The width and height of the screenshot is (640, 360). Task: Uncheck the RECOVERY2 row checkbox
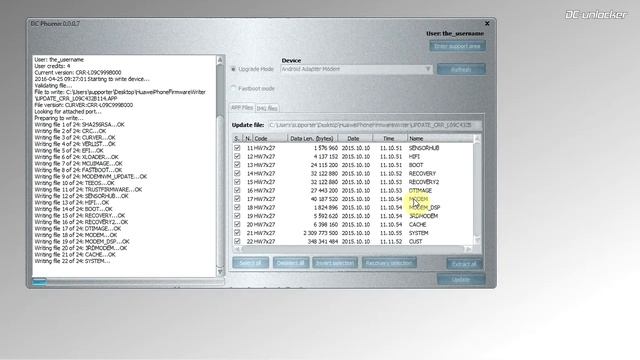coord(237,182)
